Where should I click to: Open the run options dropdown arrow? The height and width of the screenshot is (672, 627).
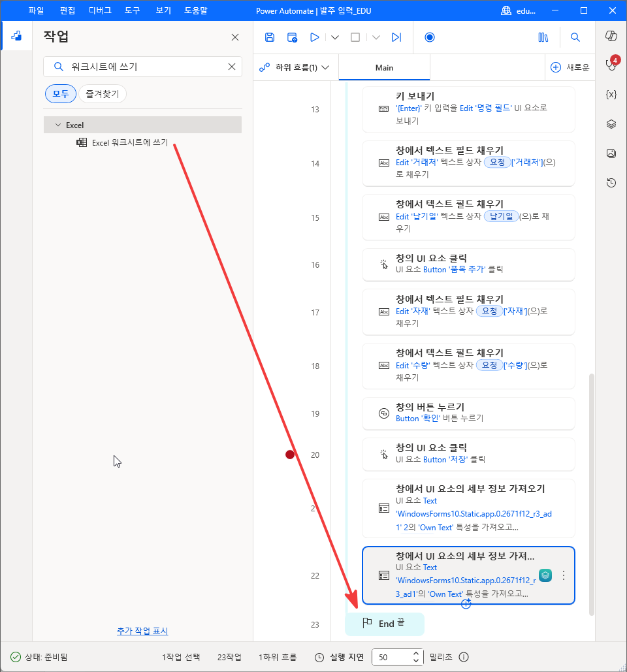click(x=335, y=37)
